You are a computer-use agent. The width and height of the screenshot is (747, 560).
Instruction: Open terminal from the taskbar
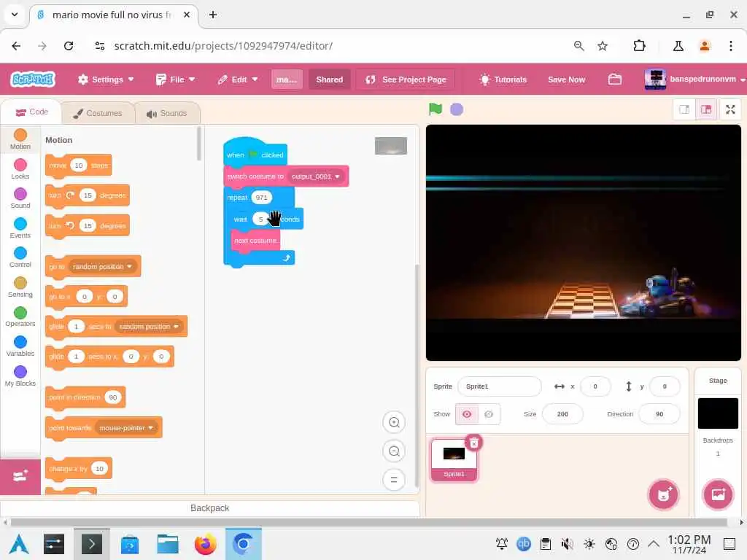click(91, 544)
